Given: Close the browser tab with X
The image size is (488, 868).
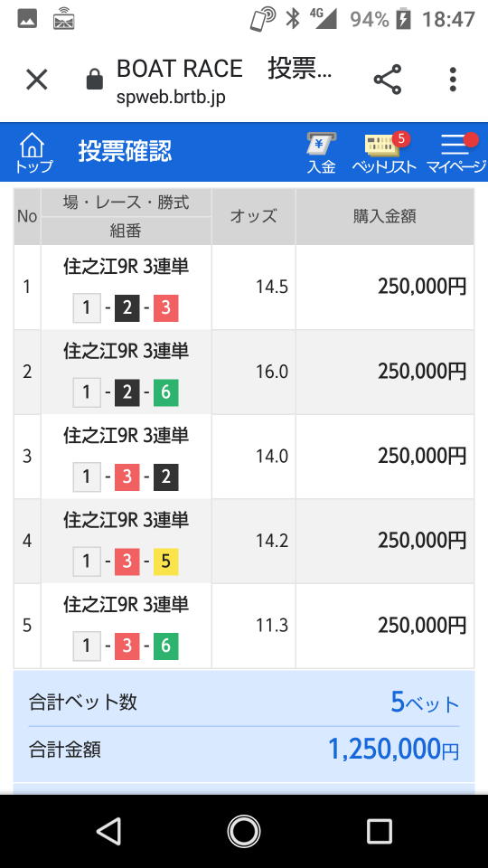Looking at the screenshot, I should point(37,80).
